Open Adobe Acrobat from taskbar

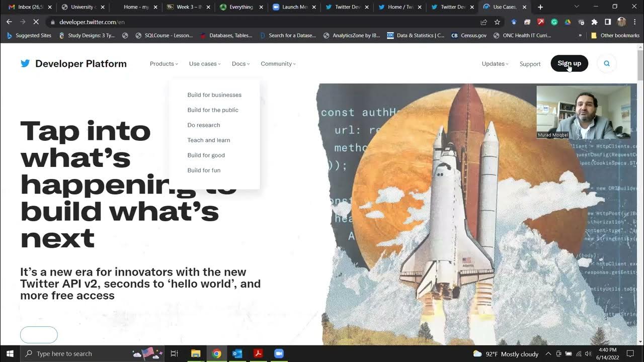click(x=258, y=353)
